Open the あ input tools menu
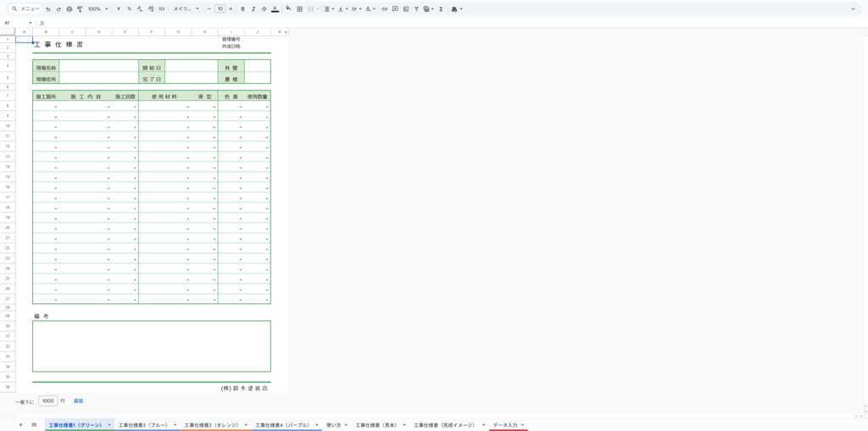 456,8
